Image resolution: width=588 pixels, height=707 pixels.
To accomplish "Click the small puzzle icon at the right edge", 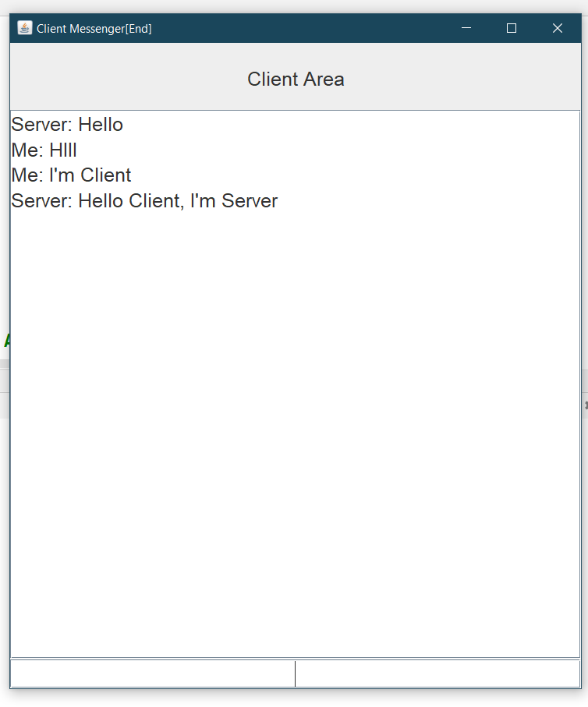I will [x=585, y=405].
